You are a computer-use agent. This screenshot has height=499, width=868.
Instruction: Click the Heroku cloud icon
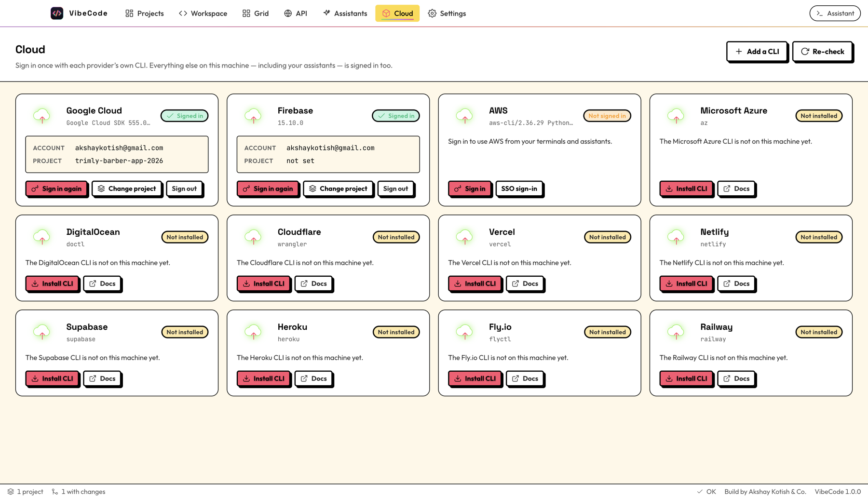coord(253,332)
